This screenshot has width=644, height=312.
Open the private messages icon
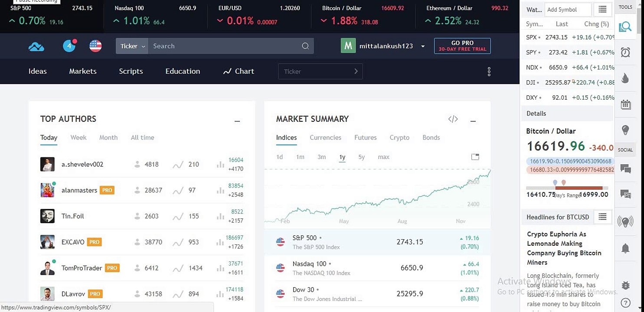[x=625, y=195]
